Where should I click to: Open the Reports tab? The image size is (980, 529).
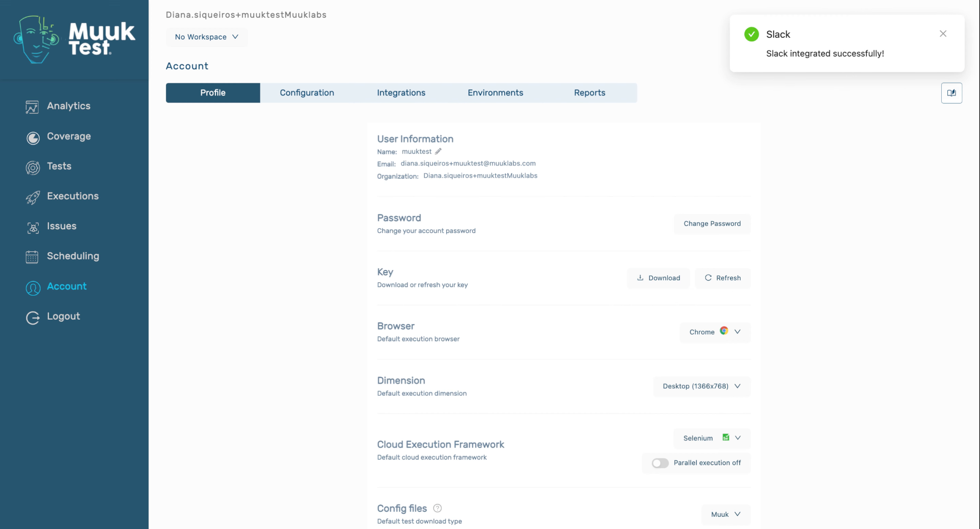pos(590,92)
